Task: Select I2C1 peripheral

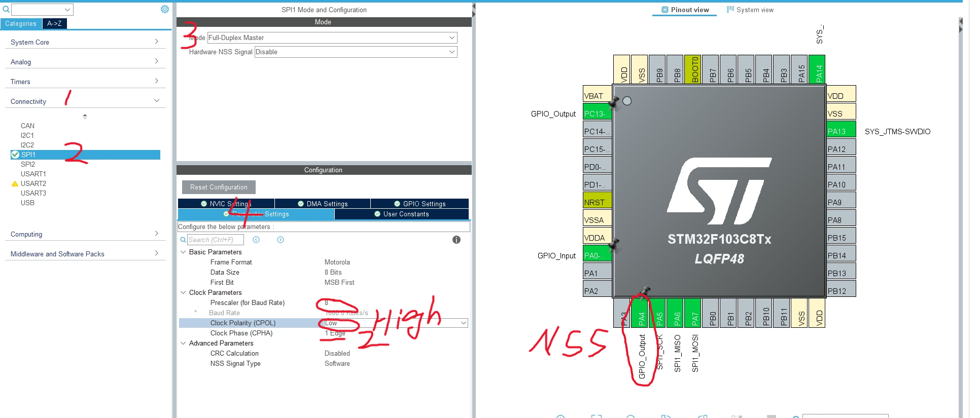Action: click(x=27, y=135)
